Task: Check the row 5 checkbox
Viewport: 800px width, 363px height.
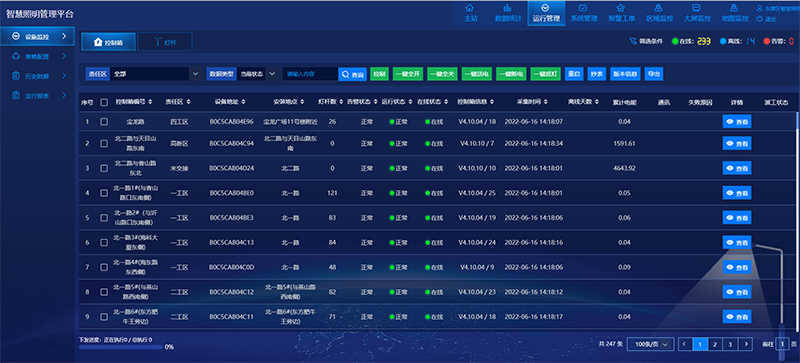Action: [104, 217]
